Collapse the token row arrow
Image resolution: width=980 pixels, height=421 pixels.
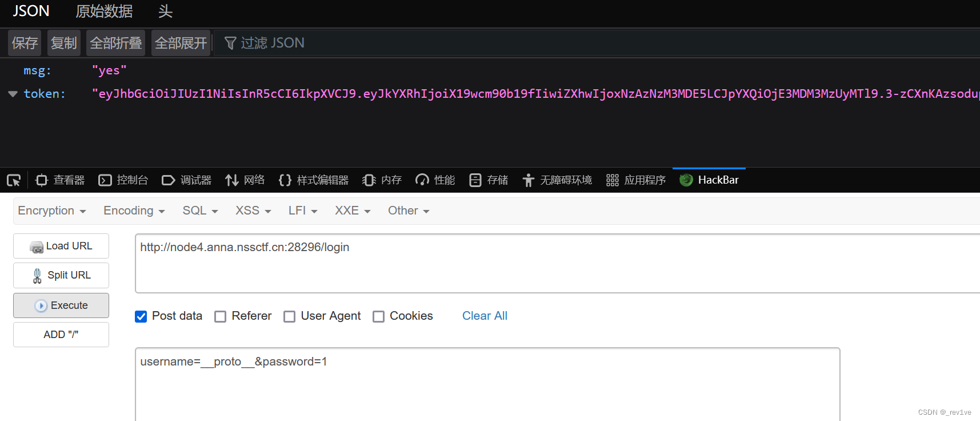coord(13,94)
